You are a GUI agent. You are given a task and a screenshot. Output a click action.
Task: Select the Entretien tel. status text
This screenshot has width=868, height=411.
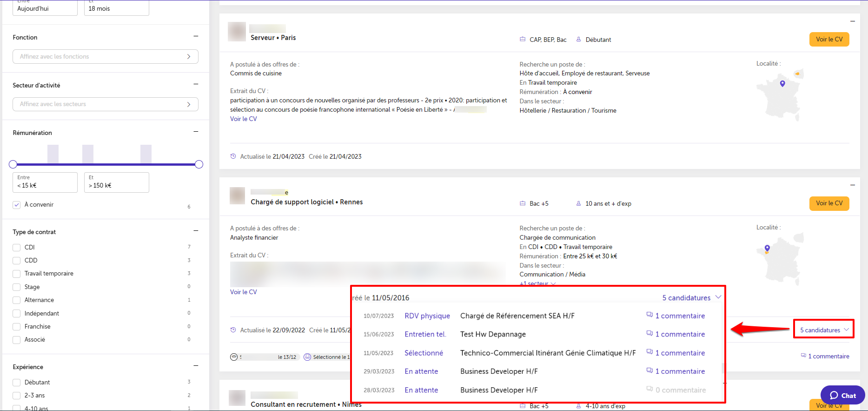(x=425, y=334)
